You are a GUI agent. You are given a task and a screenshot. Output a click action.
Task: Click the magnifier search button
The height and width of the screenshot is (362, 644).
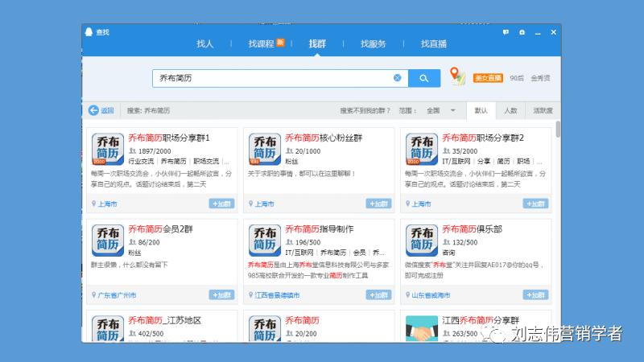point(424,78)
